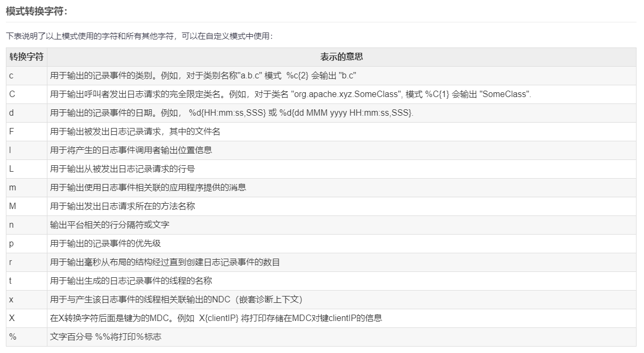Select the uppercase C conversion character cell

tap(27, 94)
